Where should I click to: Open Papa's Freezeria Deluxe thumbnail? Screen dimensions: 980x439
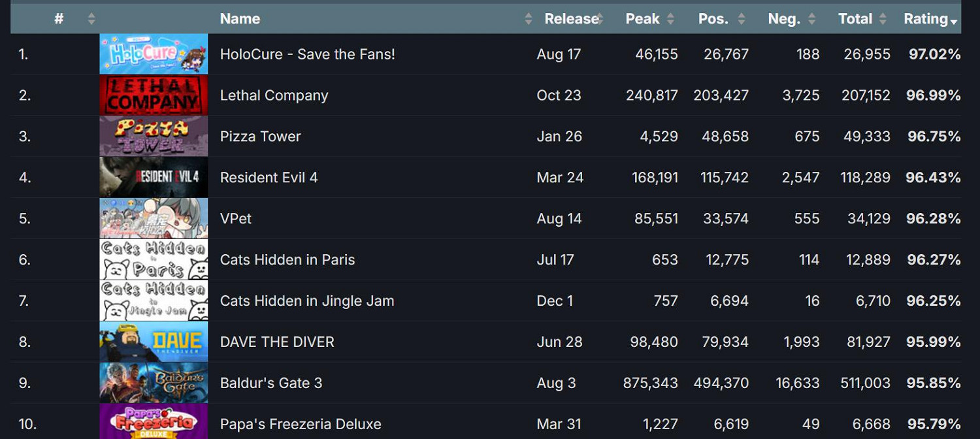pos(154,422)
